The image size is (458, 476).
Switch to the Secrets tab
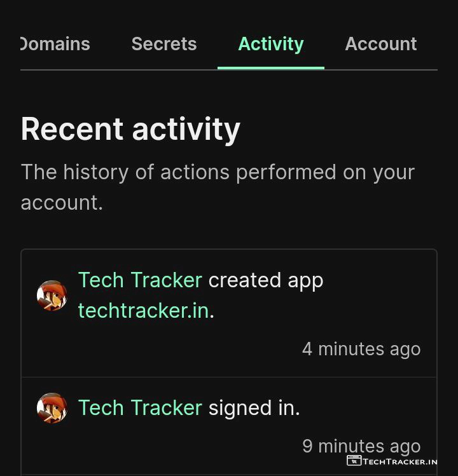163,44
